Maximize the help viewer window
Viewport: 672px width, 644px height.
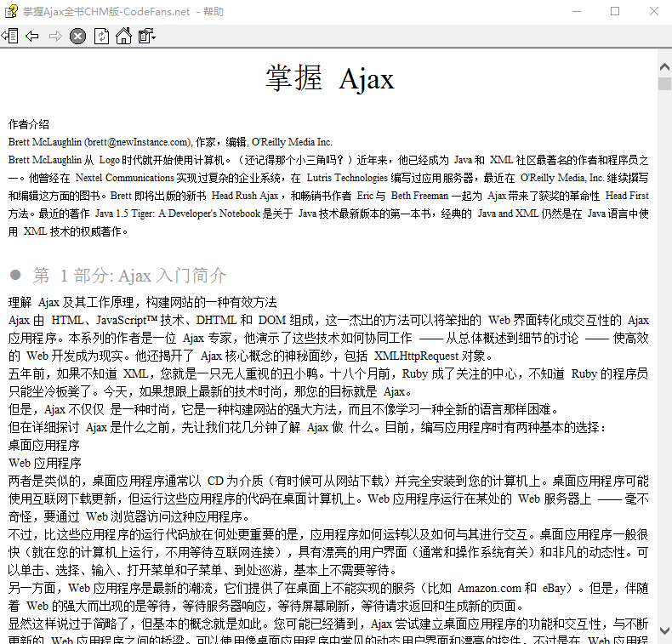click(x=615, y=12)
